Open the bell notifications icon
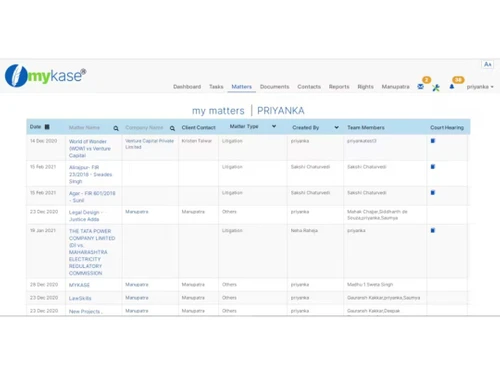This screenshot has height=375, width=500. (x=452, y=87)
